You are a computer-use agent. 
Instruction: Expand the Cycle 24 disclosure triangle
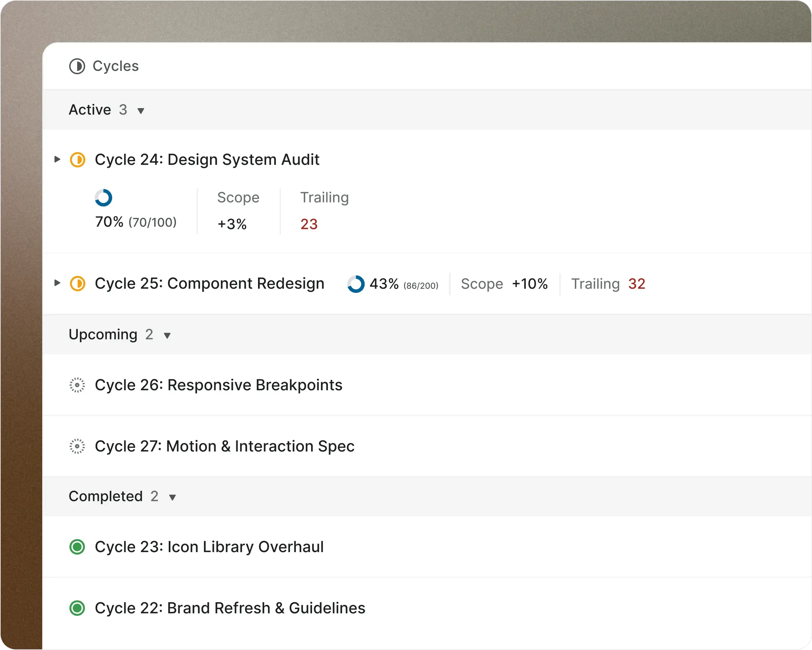pyautogui.click(x=57, y=160)
